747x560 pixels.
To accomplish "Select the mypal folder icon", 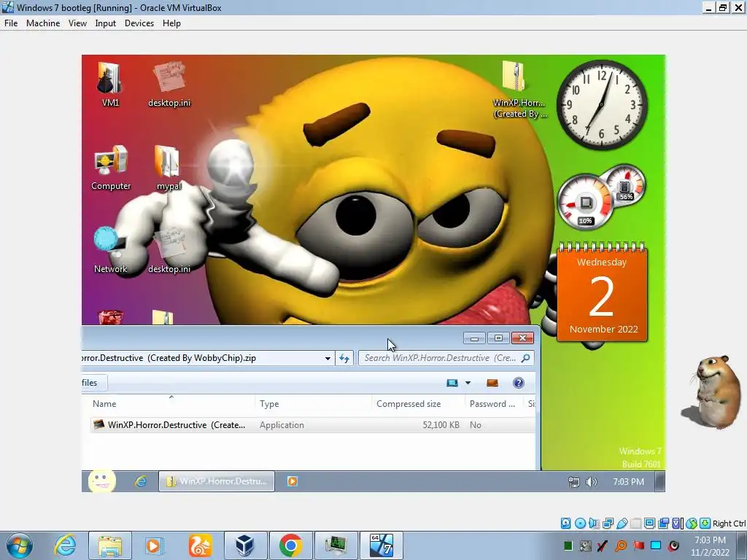I will pos(169,168).
